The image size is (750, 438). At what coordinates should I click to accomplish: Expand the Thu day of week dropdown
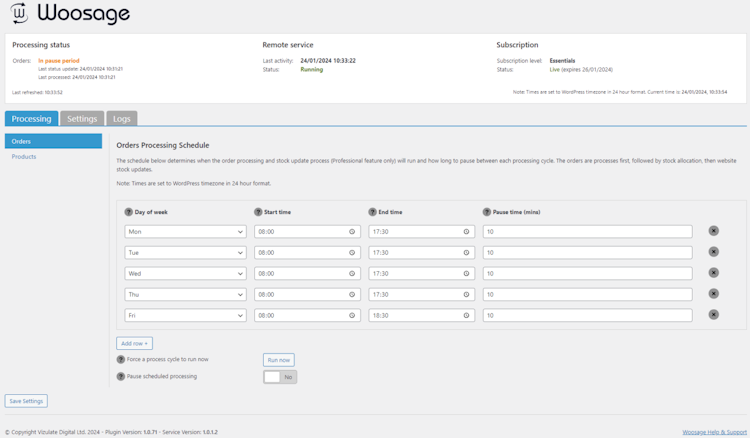click(185, 295)
